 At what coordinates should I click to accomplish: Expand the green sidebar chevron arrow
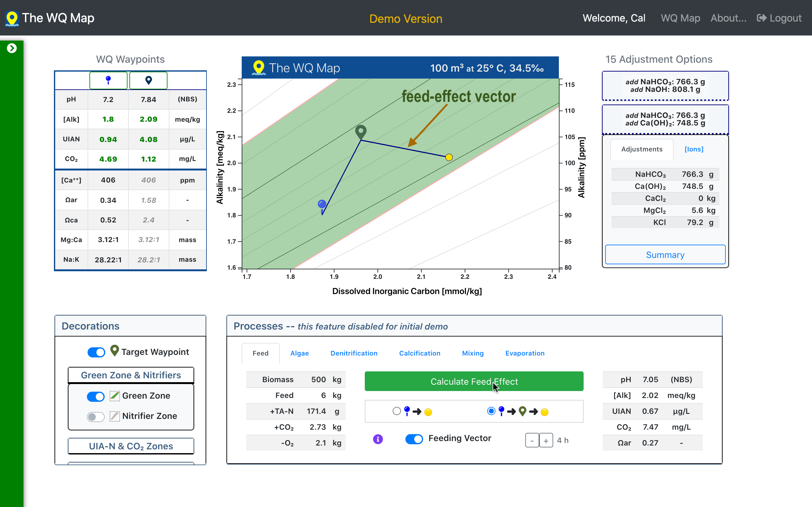12,48
